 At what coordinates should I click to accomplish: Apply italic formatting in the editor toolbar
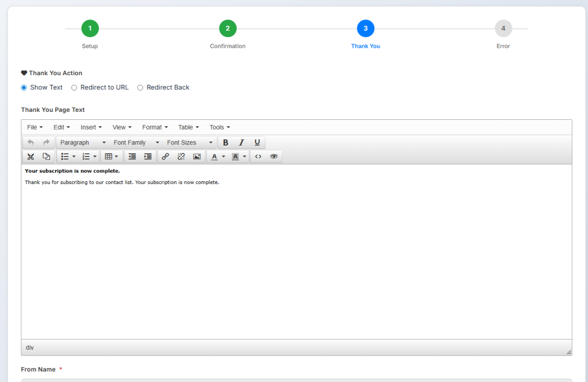(241, 143)
